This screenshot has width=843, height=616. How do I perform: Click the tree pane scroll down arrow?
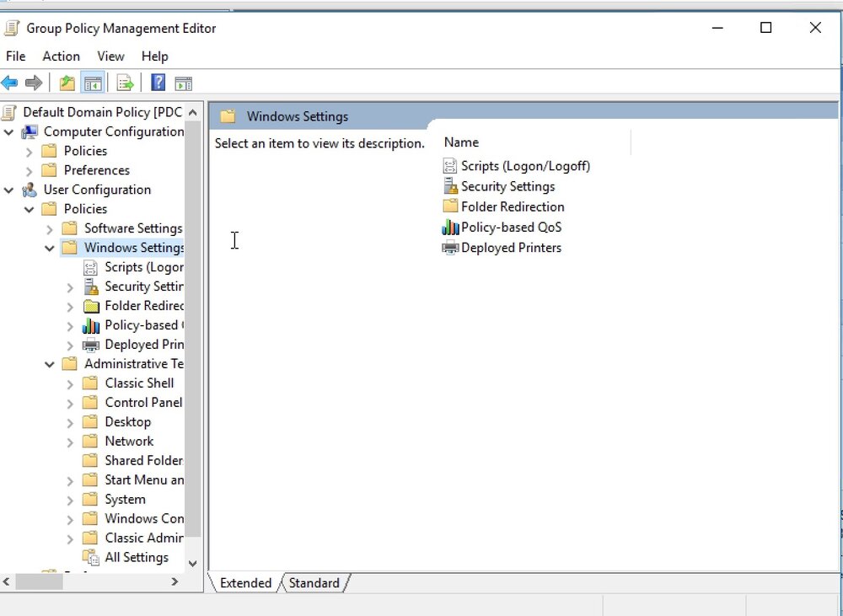[193, 563]
